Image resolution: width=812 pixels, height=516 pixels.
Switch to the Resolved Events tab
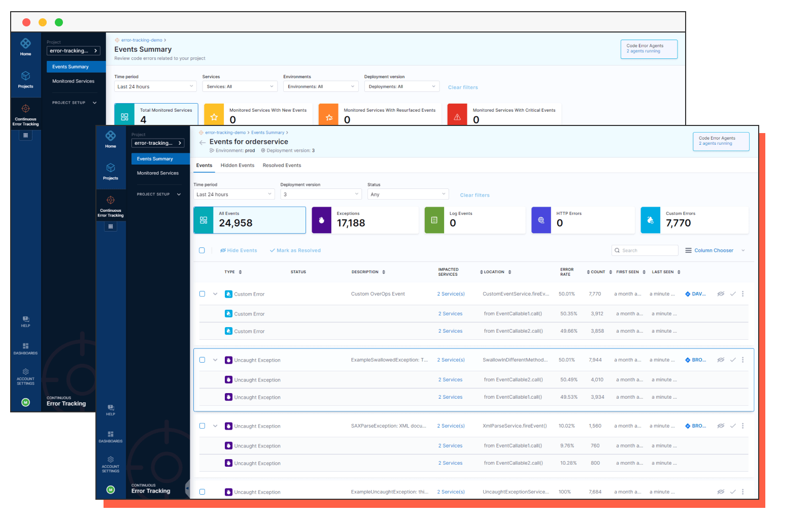(x=282, y=165)
